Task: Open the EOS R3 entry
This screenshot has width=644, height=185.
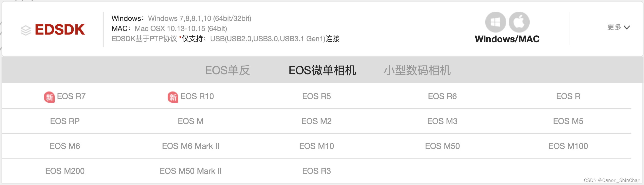Action: pos(316,171)
